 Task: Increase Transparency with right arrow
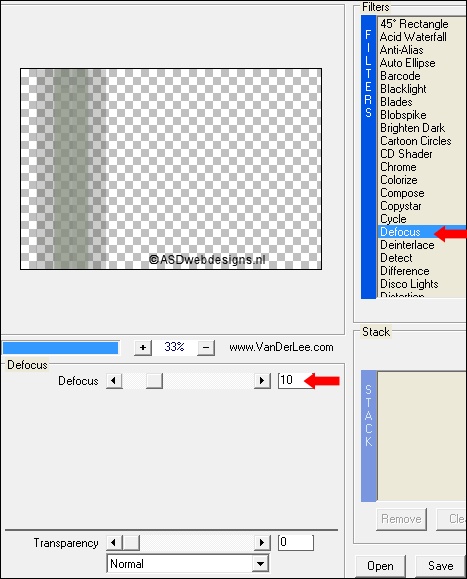(262, 542)
